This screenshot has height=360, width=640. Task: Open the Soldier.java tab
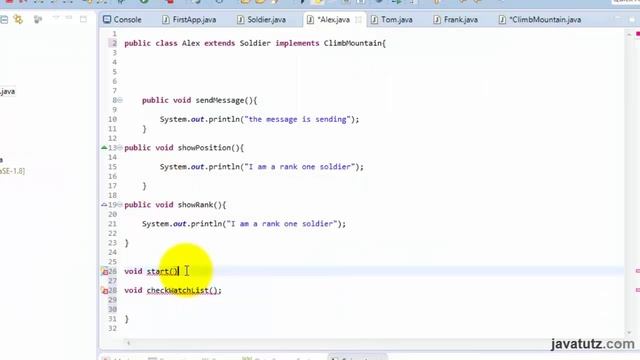click(x=267, y=20)
